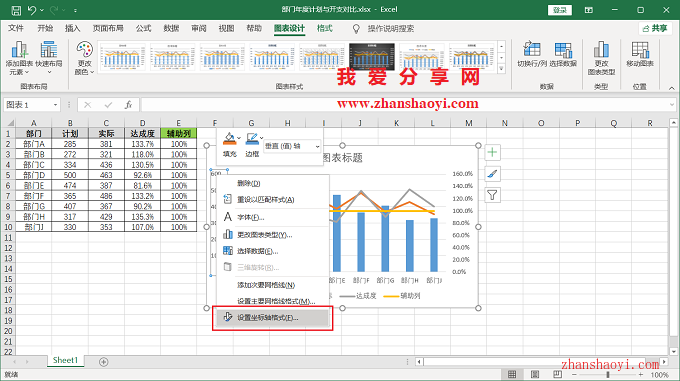Open the Fill color dropdown arrow
The width and height of the screenshot is (680, 381).
239,138
